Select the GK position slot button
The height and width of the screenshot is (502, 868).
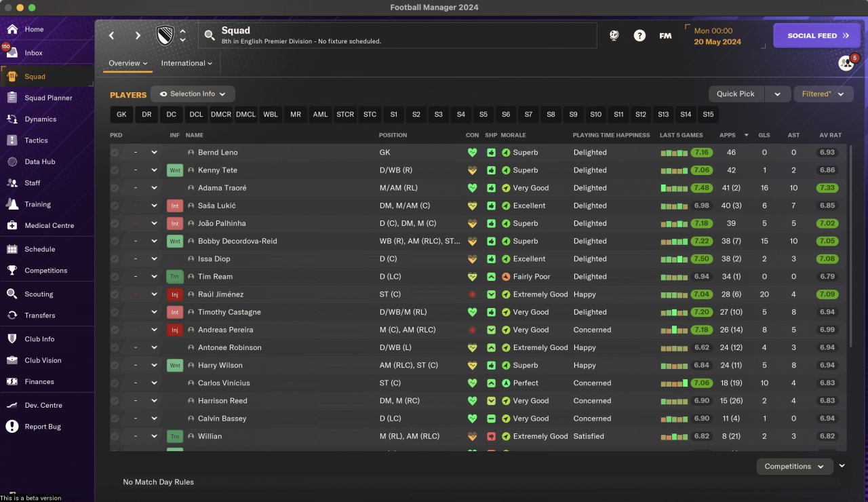click(x=121, y=115)
